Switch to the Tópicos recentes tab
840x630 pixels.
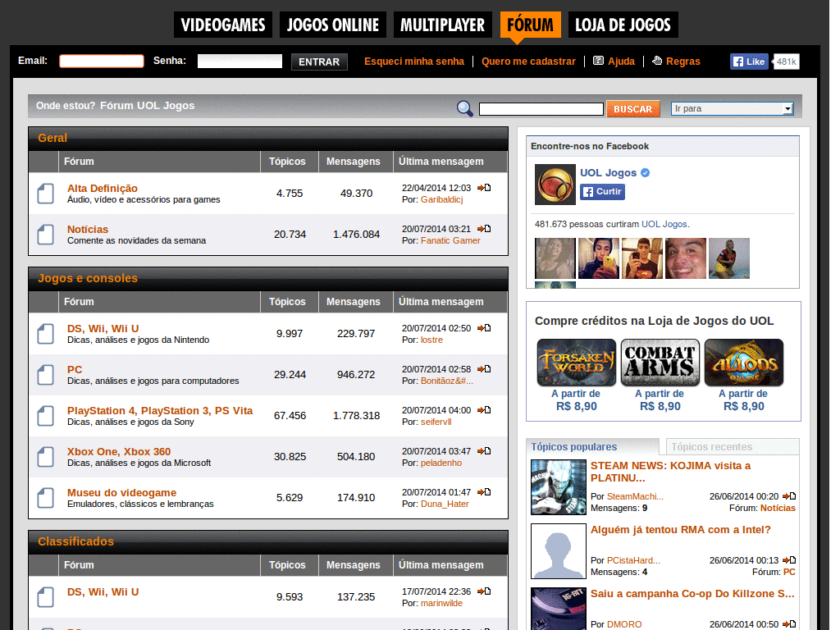(732, 447)
